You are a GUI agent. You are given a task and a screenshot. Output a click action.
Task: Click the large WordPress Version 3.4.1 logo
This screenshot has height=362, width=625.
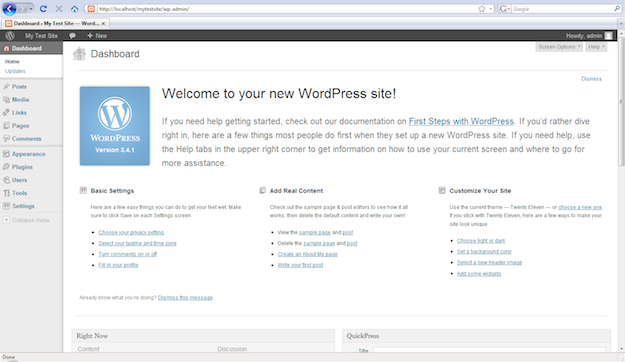tap(115, 126)
